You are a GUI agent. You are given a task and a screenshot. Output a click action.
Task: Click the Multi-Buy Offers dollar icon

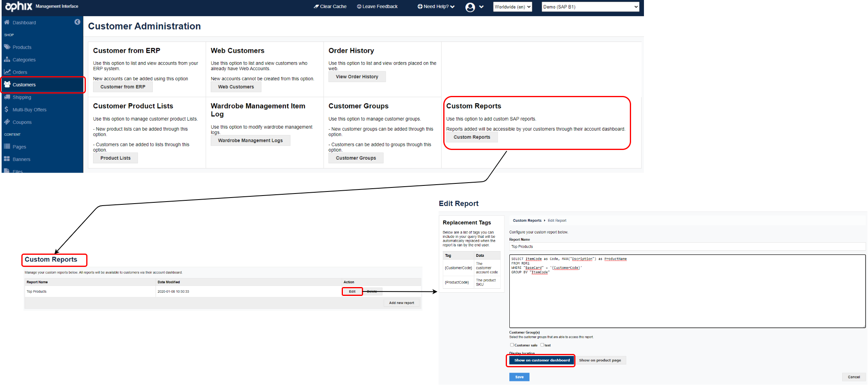6,110
